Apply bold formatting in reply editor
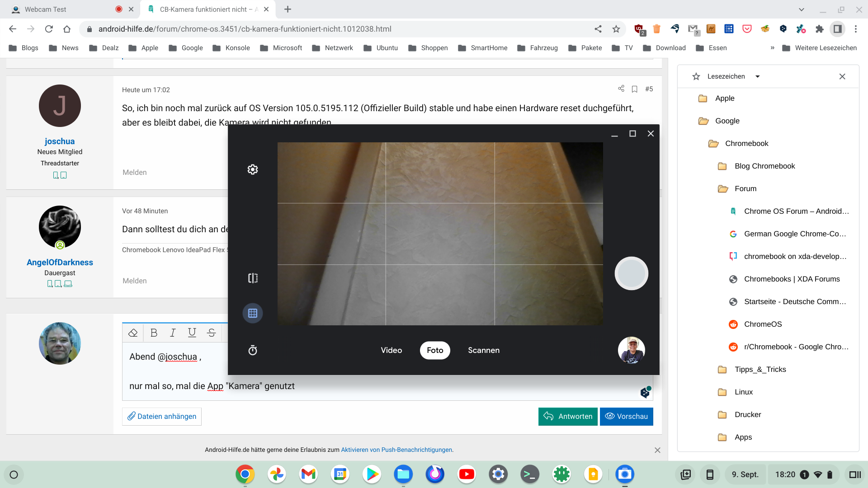Viewport: 868px width, 488px height. click(x=154, y=333)
